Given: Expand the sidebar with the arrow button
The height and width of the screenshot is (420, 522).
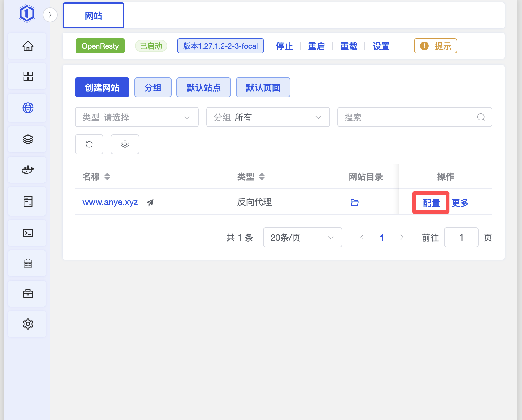Looking at the screenshot, I should [50, 15].
